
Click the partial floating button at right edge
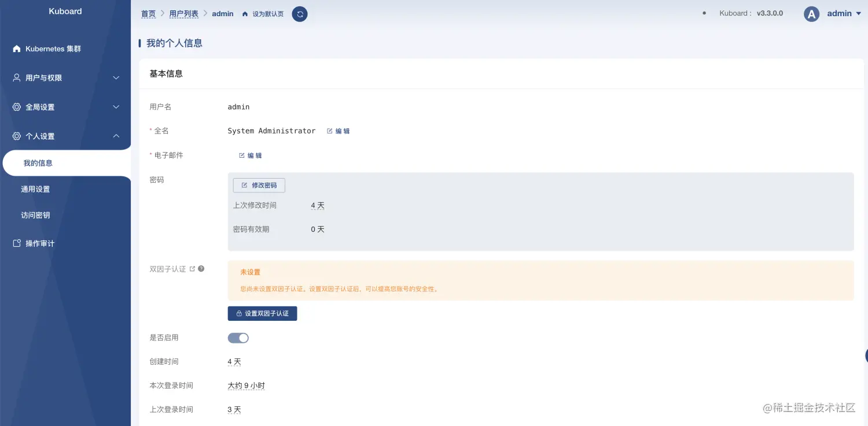(866, 355)
